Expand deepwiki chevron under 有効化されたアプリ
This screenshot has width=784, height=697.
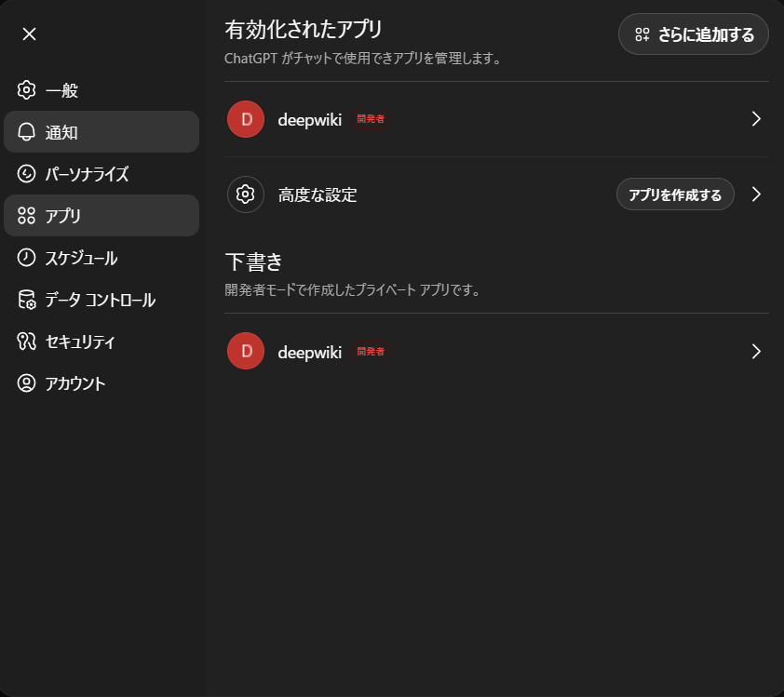pyautogui.click(x=756, y=119)
